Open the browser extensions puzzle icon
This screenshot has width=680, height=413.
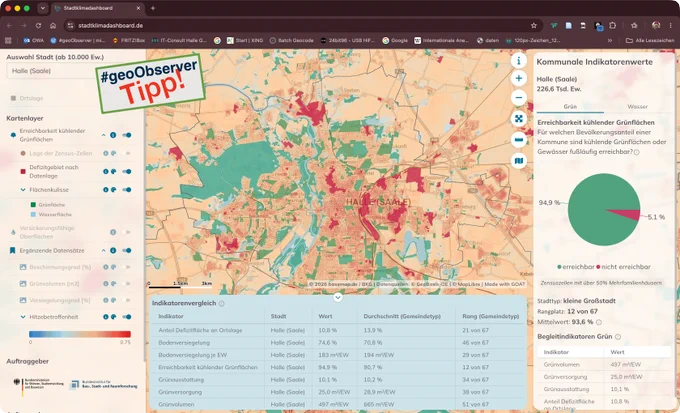pos(612,26)
